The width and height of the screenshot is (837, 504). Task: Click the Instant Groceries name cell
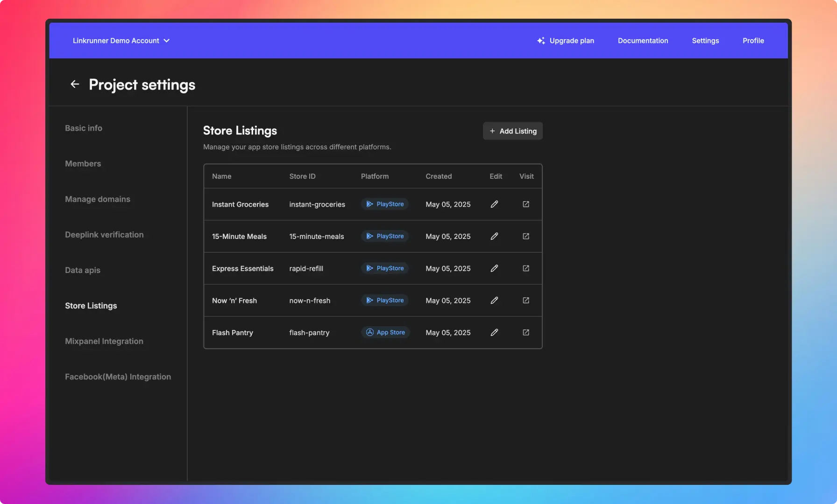click(240, 204)
